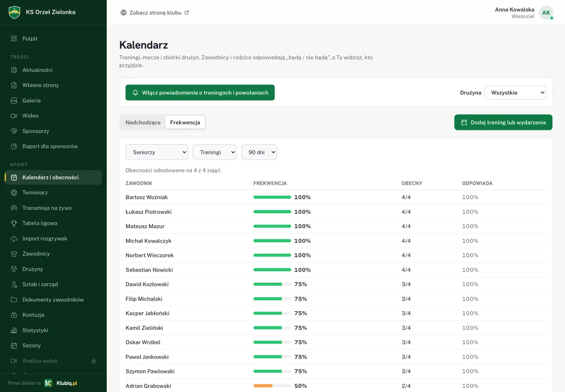Click the Zawodnicy jersey icon
The width and height of the screenshot is (565, 392).
click(14, 254)
